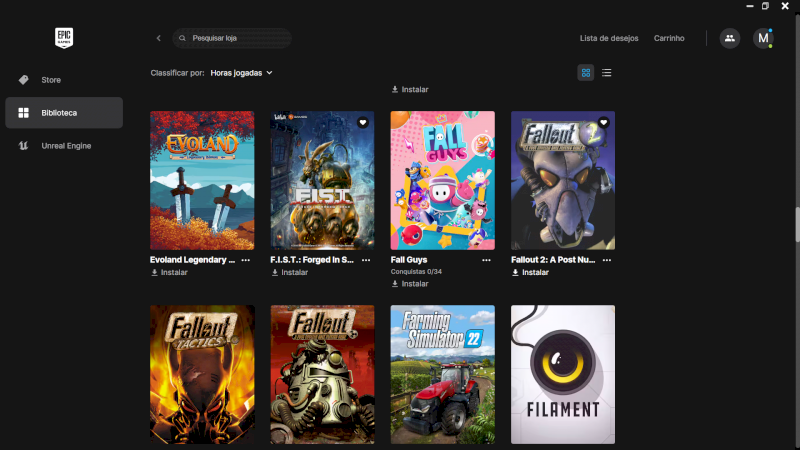Focus the Pesquisar loja search field
Screen dimensions: 800x450
(232, 38)
